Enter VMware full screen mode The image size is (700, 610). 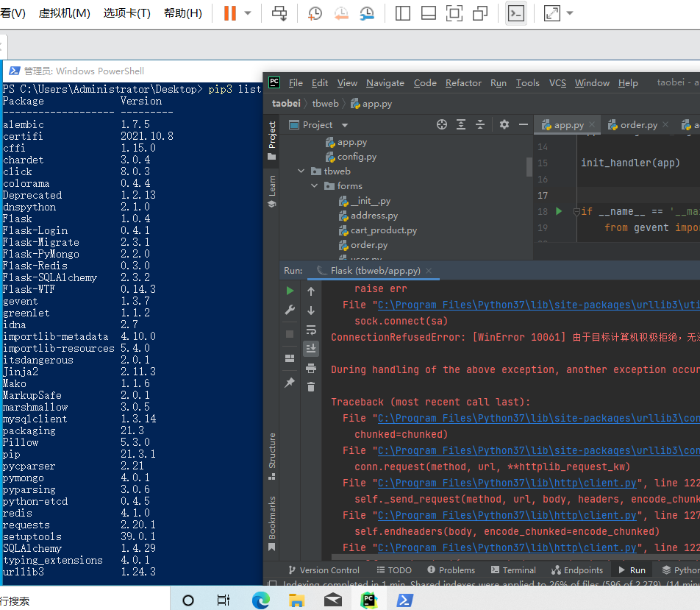[454, 13]
